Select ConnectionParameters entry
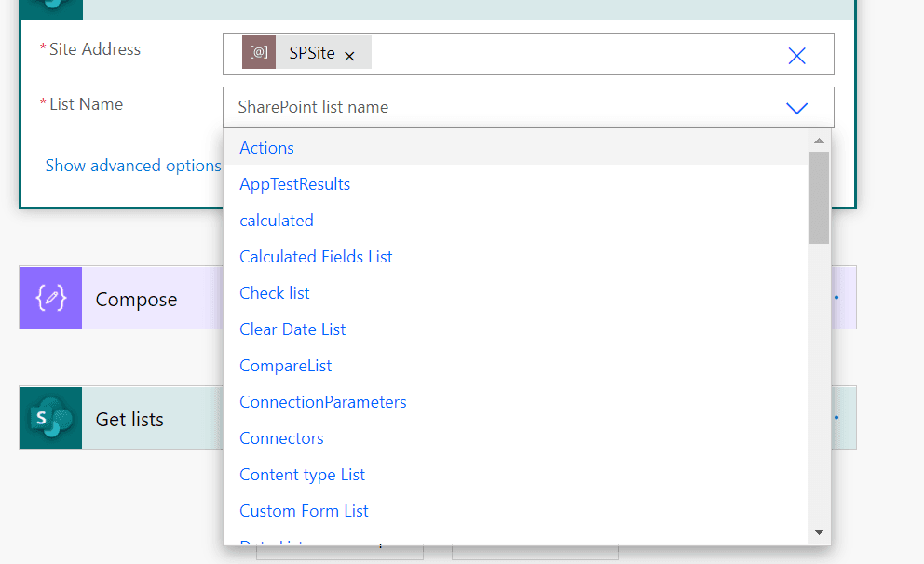924x564 pixels. pos(516,402)
